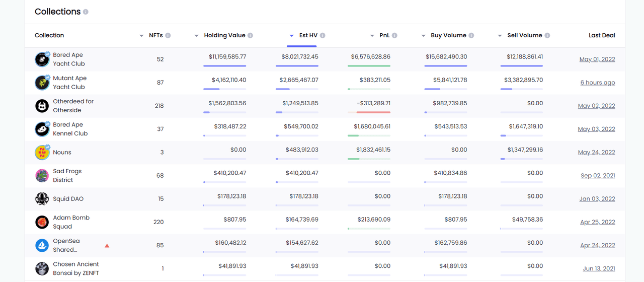Click the -$313,289.71 negative PnL value
This screenshot has height=282, width=644.
click(374, 103)
